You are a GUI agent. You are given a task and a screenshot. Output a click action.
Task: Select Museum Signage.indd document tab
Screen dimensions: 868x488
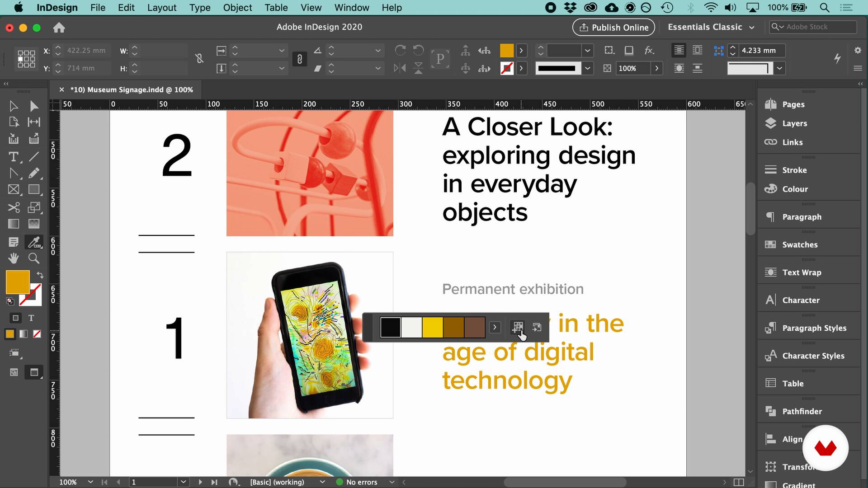132,90
